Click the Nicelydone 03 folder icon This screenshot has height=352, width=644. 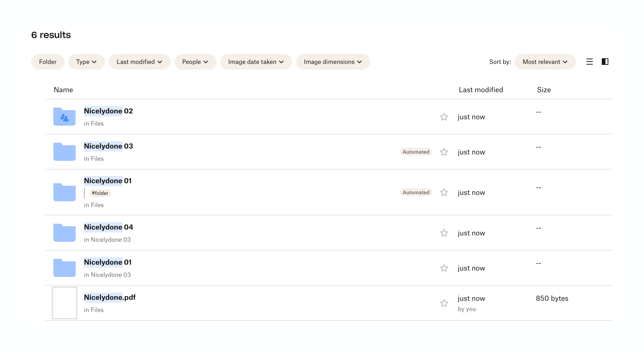[64, 152]
